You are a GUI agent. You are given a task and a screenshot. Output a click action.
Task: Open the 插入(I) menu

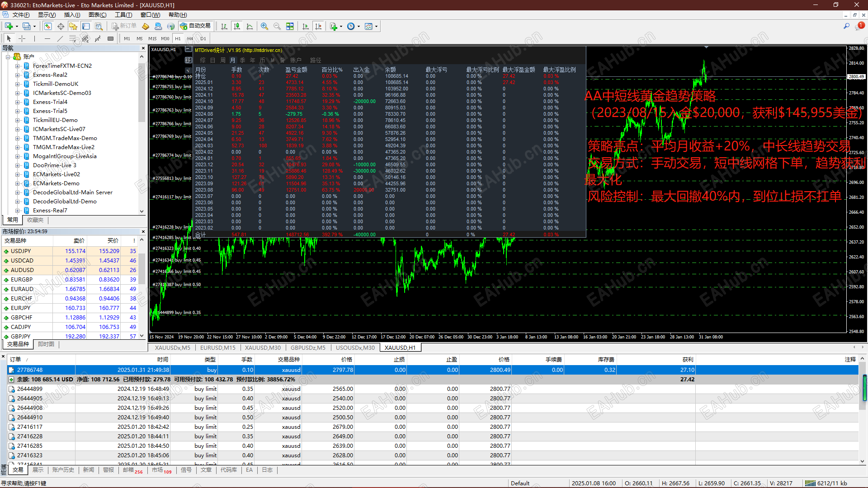coord(72,15)
